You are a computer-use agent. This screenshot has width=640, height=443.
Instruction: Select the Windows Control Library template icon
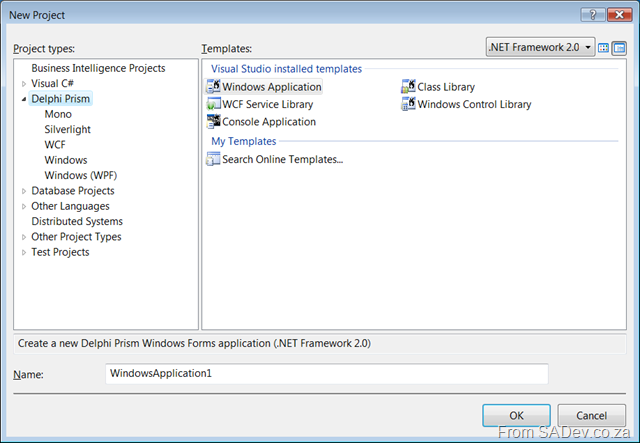[408, 104]
